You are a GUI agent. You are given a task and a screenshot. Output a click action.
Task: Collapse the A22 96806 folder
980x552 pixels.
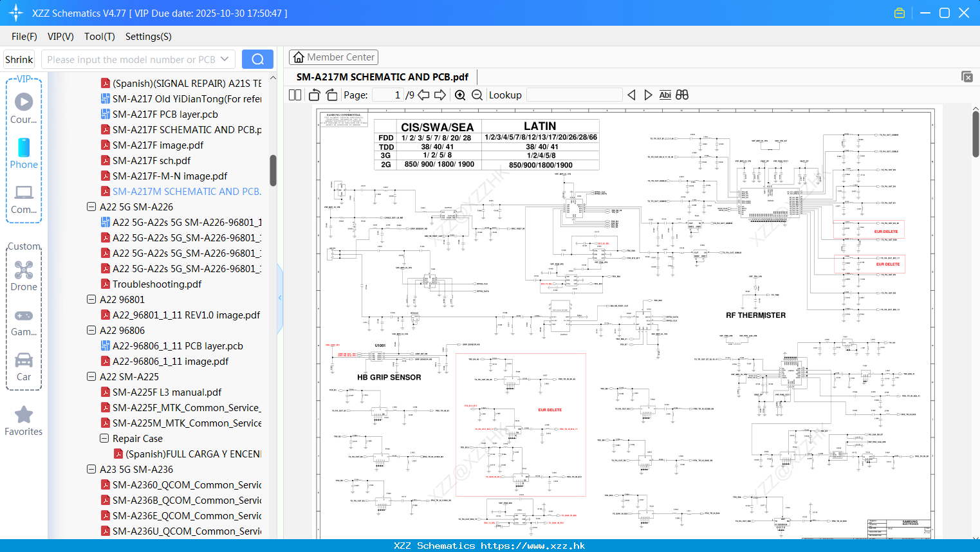click(91, 331)
